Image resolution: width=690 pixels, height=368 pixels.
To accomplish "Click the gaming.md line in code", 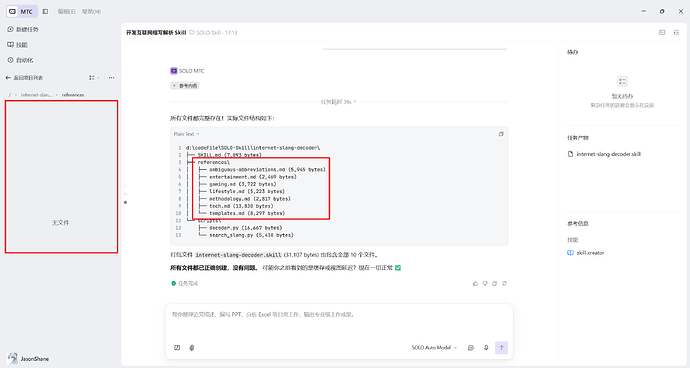I will coord(242,184).
